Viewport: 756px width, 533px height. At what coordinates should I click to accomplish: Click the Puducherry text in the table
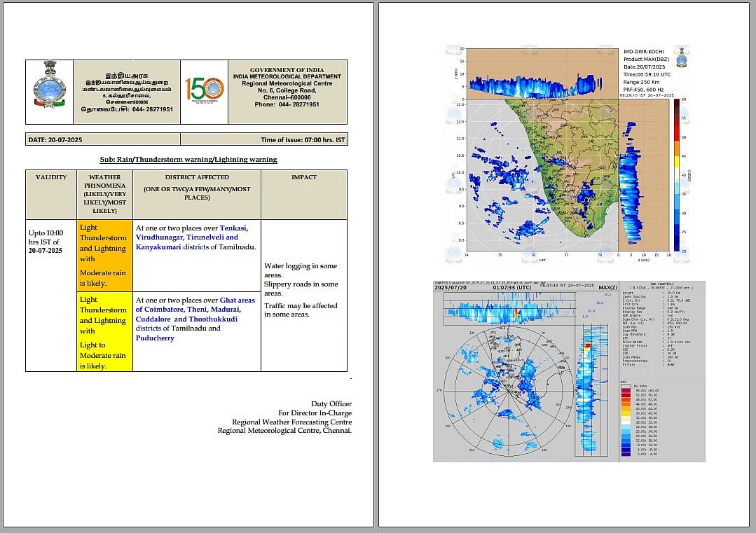tap(155, 338)
